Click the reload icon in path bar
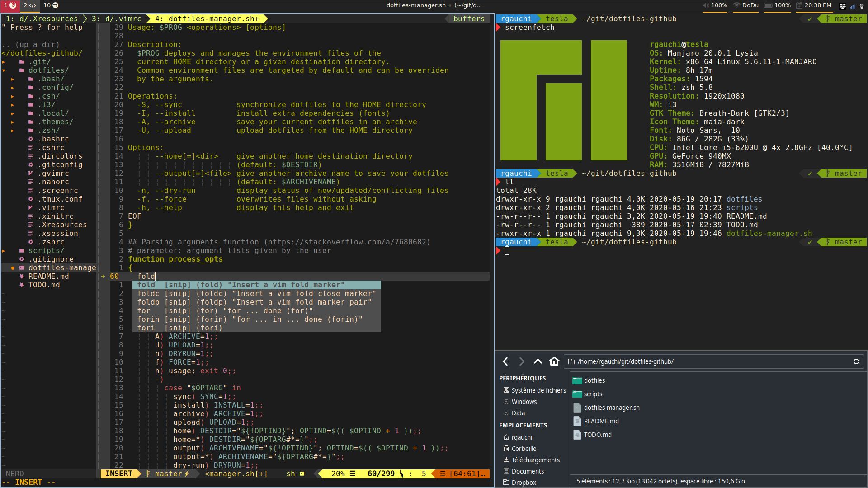868x488 pixels. click(856, 361)
